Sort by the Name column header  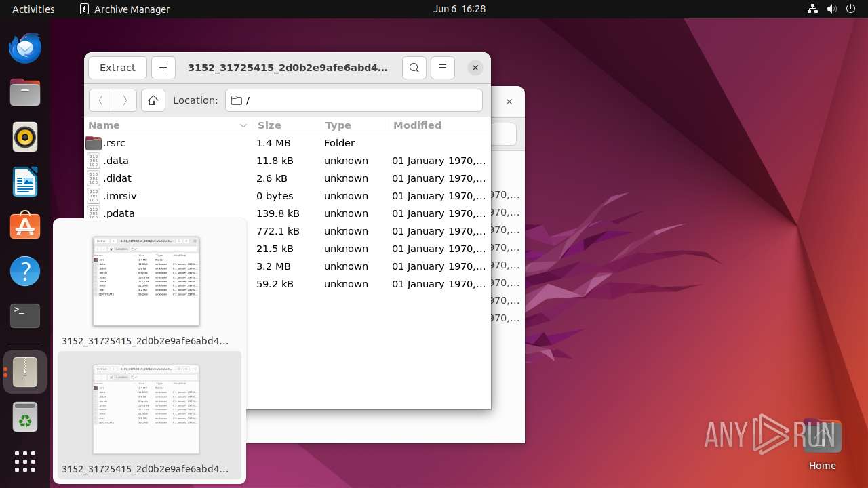104,125
